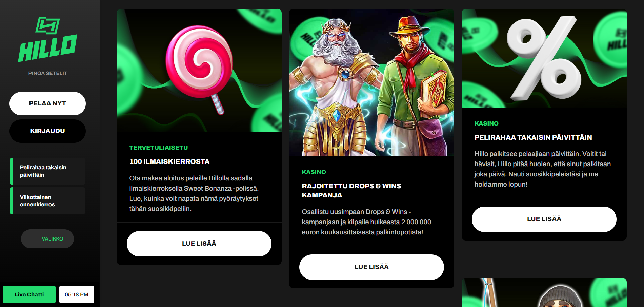The height and width of the screenshot is (307, 644).
Task: Click the RAJOITETTU DROPS & WINS KAMPANJA heading
Action: (351, 190)
